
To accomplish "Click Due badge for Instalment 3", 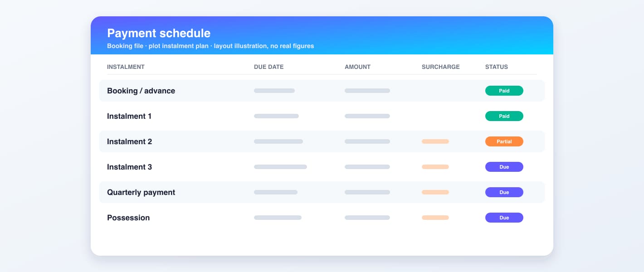I will click(504, 167).
